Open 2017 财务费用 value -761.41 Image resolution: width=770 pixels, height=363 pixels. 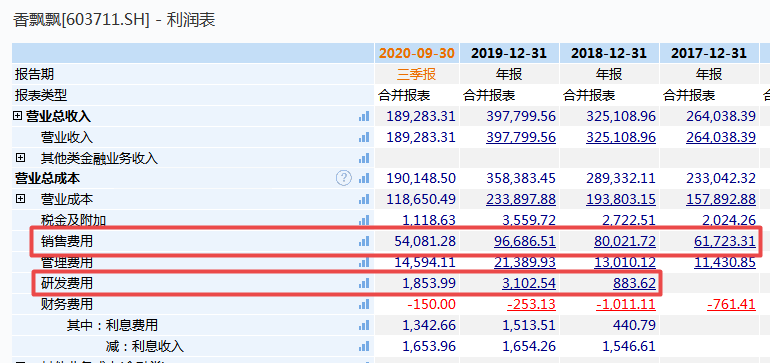732,305
